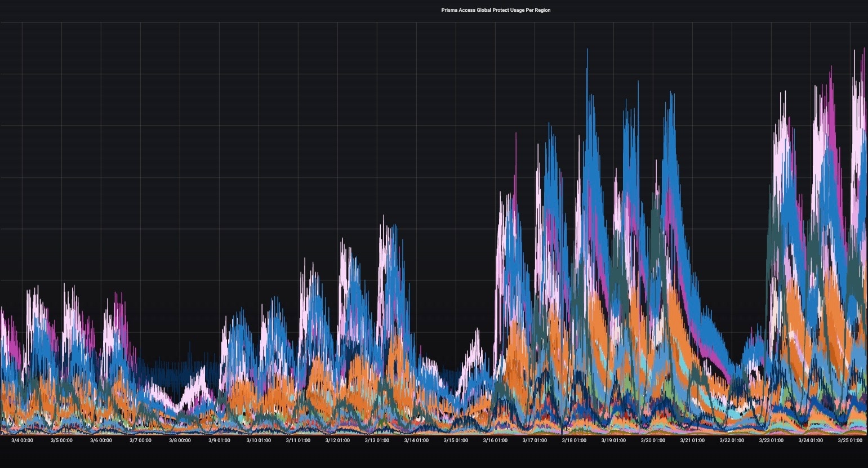Viewport: 868px width, 468px height.
Task: Click the 3/25 01:00 time axis label
Action: (850, 440)
